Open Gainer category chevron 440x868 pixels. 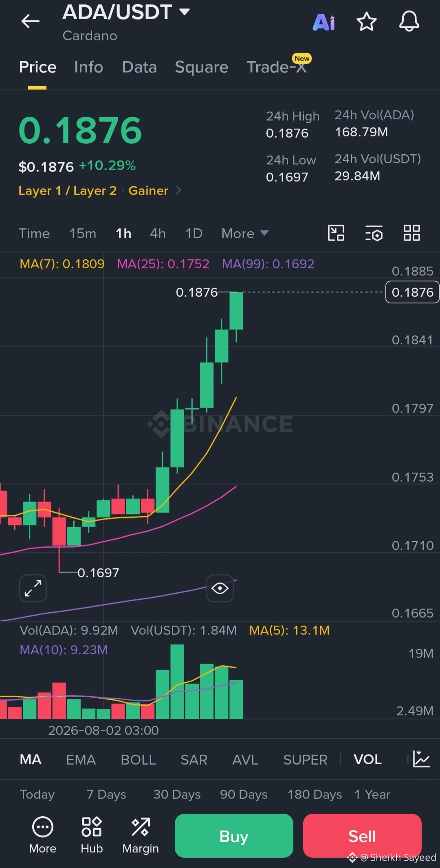(x=178, y=190)
